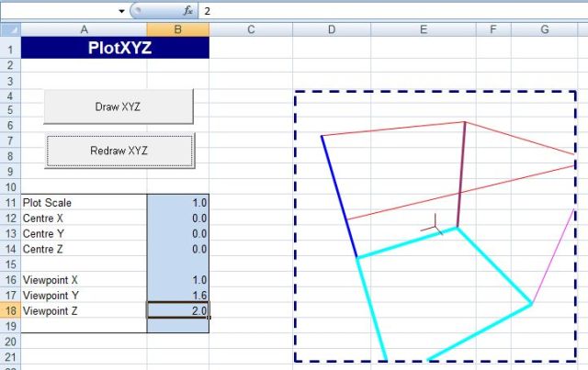Viewport: 588px width, 370px height.
Task: Select column B header
Action: point(177,29)
